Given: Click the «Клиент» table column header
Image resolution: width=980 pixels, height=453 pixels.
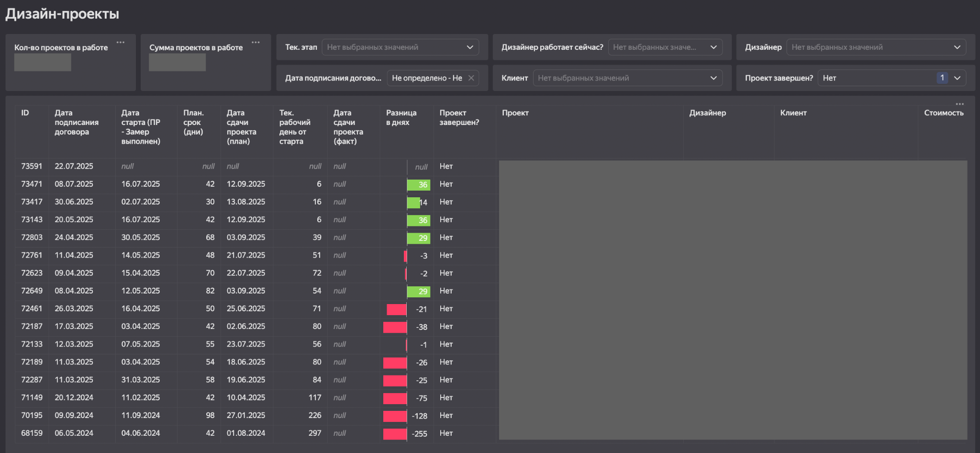Looking at the screenshot, I should 793,113.
